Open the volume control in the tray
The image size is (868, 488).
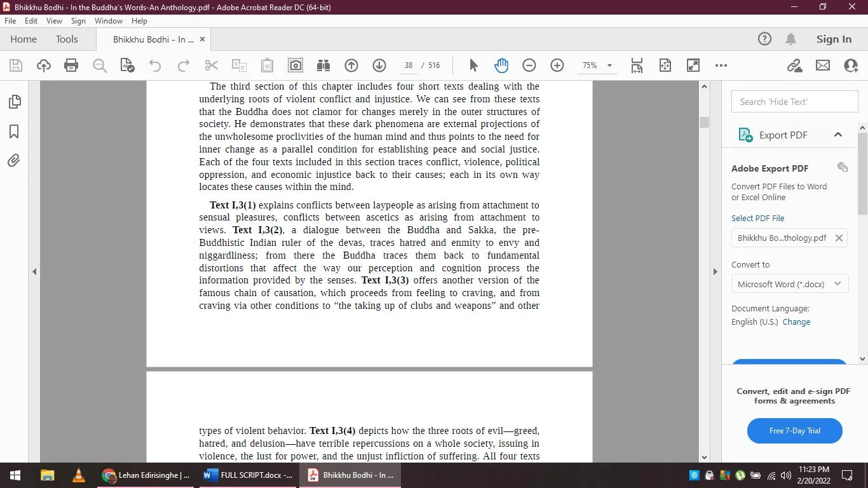point(786,475)
